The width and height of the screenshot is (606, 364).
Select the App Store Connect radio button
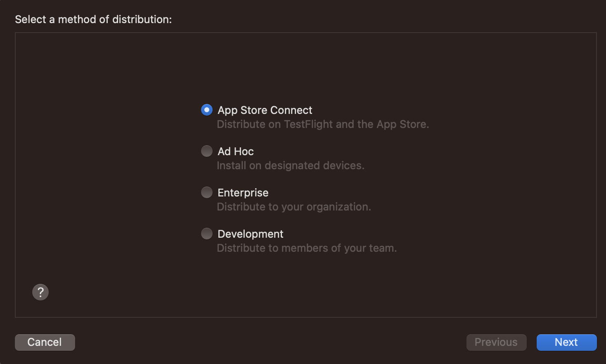207,110
